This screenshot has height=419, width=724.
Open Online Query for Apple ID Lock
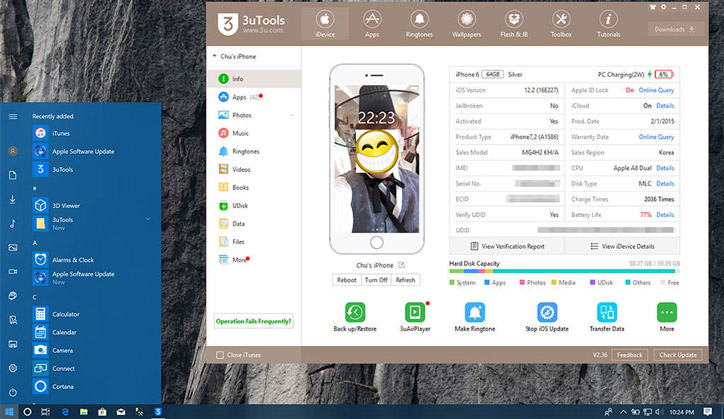click(656, 90)
